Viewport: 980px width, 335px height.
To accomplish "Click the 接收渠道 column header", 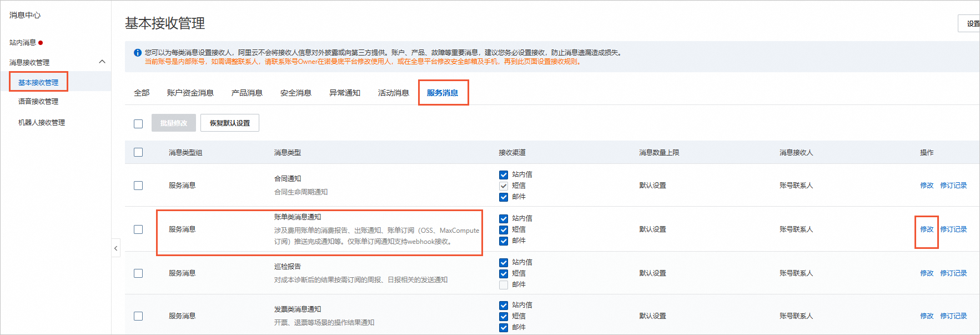I will click(512, 153).
